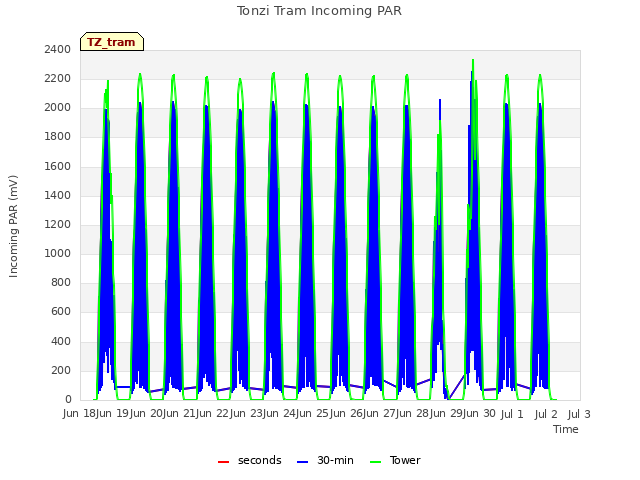
Task: Click the Time axis label
Action: (x=566, y=429)
